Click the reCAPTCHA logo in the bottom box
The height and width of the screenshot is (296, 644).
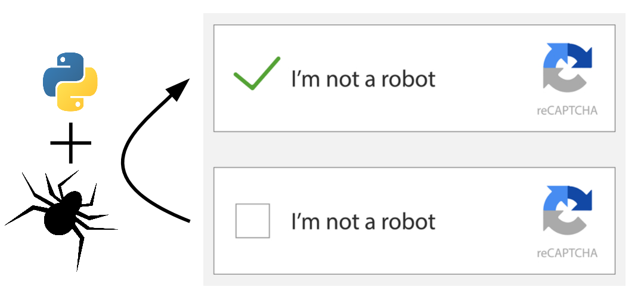(567, 209)
